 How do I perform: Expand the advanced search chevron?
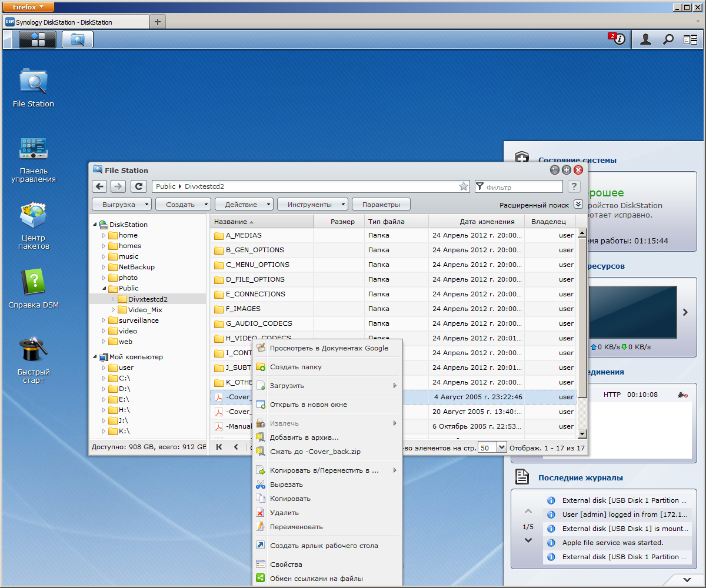(578, 205)
